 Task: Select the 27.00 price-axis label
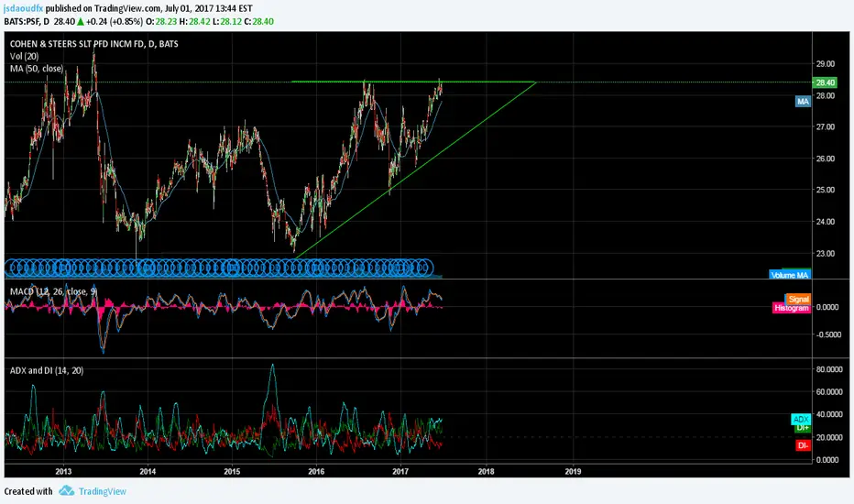(x=825, y=127)
